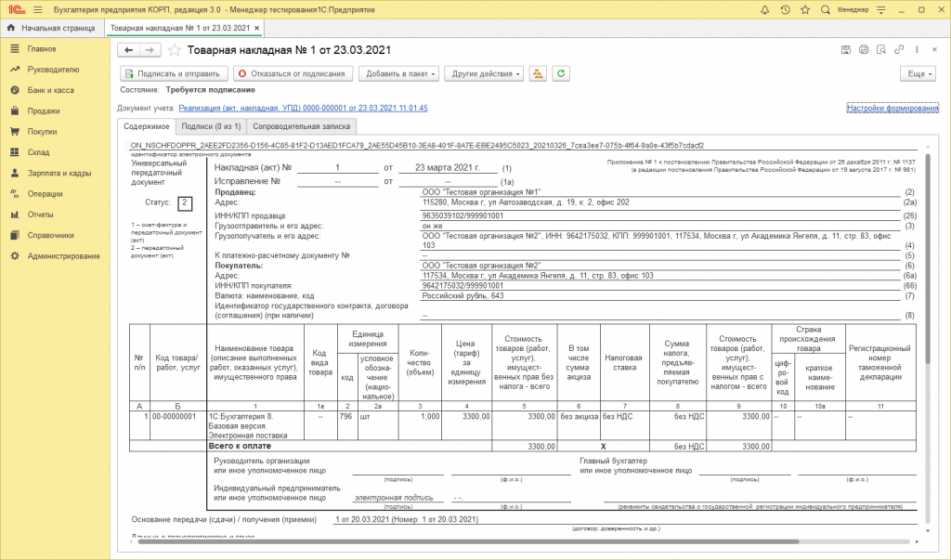Navigate back with the left arrow
The image size is (951, 560).
click(x=128, y=50)
